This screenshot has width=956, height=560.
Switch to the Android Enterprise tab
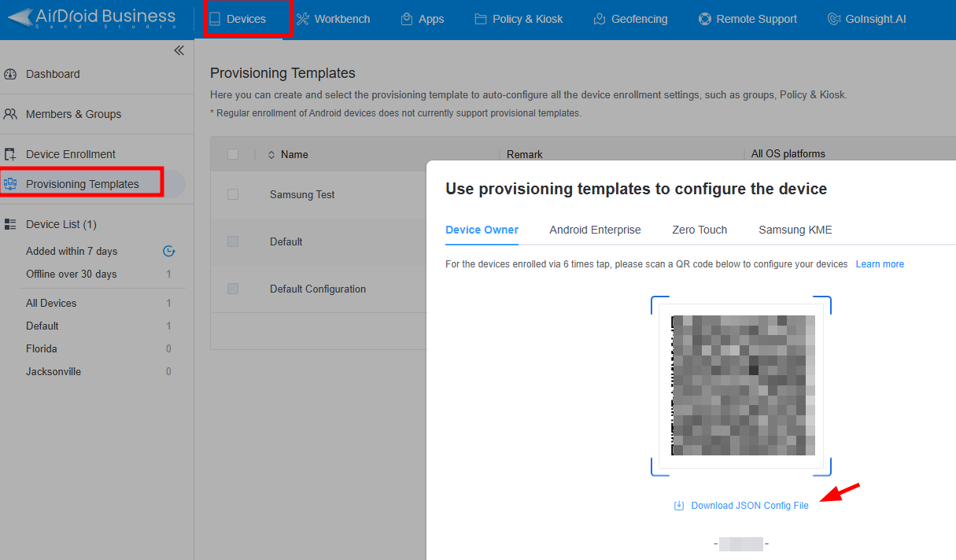(595, 230)
